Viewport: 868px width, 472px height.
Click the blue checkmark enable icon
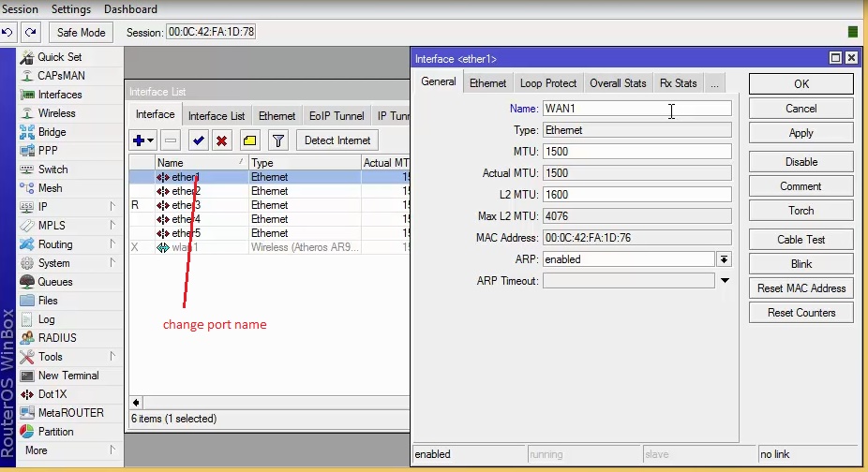coord(198,140)
